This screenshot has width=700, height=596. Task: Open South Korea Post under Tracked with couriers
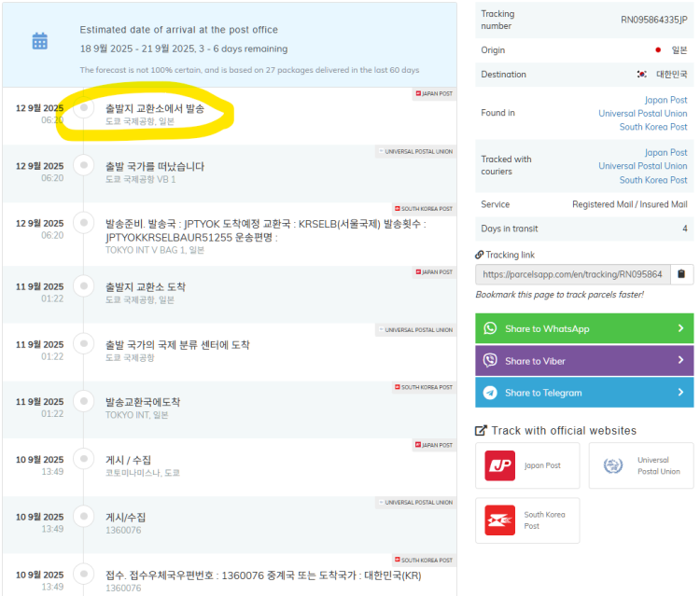[653, 180]
